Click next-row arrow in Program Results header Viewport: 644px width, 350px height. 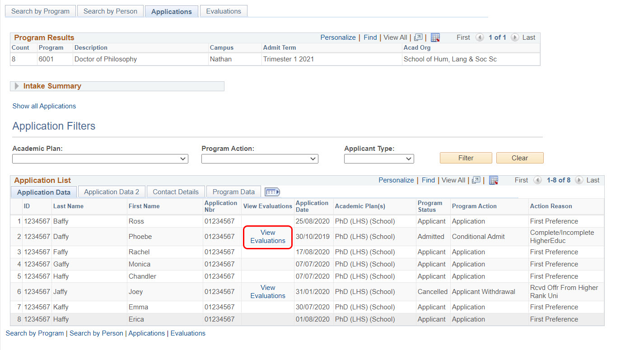click(514, 37)
